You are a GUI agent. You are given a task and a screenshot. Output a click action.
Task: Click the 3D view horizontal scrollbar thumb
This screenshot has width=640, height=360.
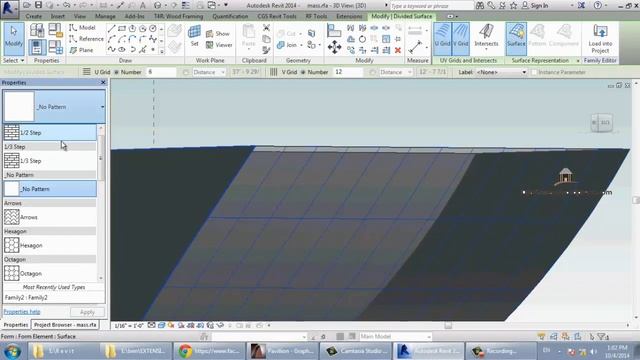click(x=448, y=325)
